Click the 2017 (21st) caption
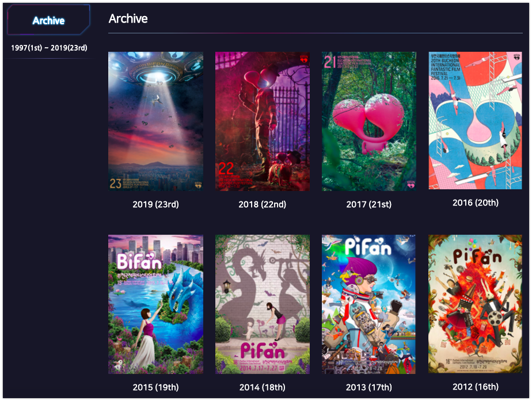 point(369,204)
